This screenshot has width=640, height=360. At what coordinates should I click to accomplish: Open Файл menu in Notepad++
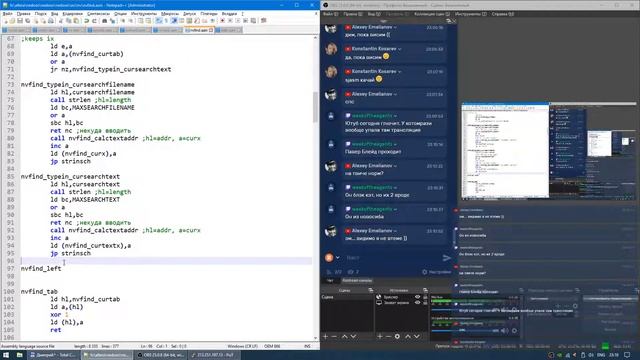click(x=7, y=14)
